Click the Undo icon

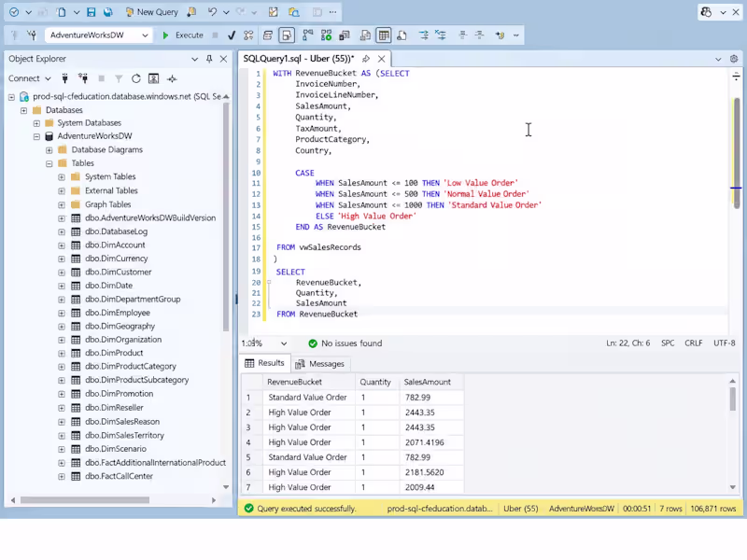pos(212,12)
